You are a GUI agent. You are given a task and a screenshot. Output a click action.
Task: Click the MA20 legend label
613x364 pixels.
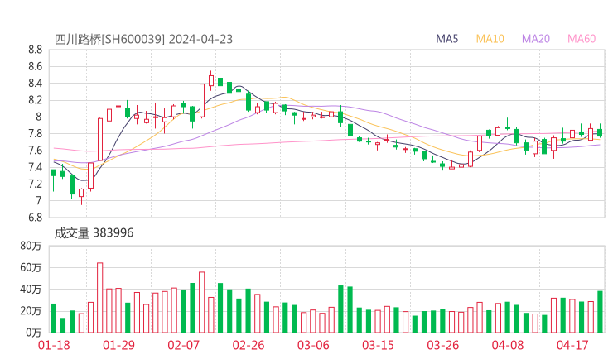pos(536,39)
